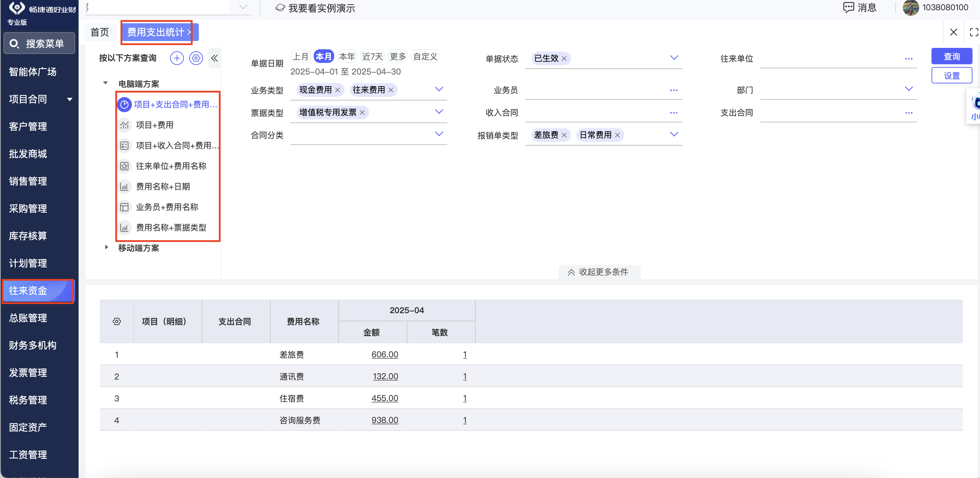Select 近7天 date range option
Viewport: 980px width, 478px height.
pos(372,56)
